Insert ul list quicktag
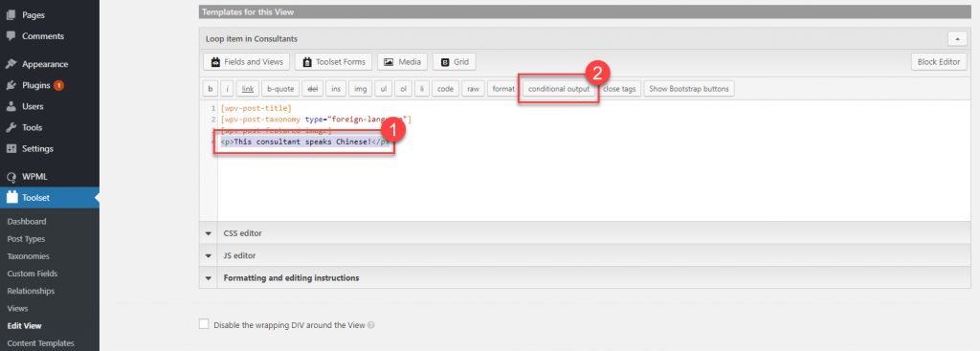980x351 pixels. point(384,89)
